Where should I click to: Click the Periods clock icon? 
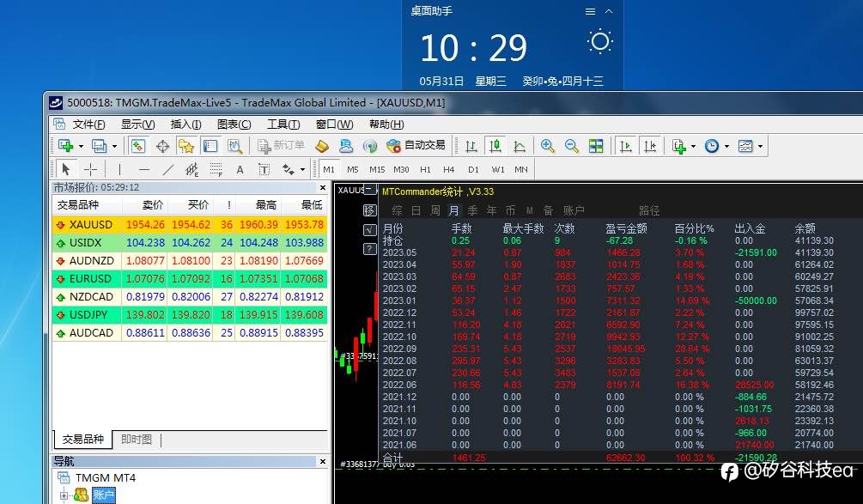point(712,146)
